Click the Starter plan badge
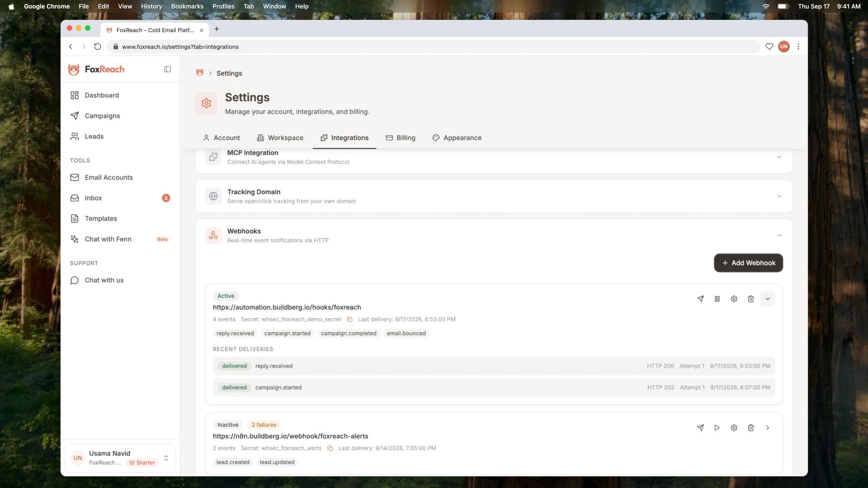 point(142,463)
